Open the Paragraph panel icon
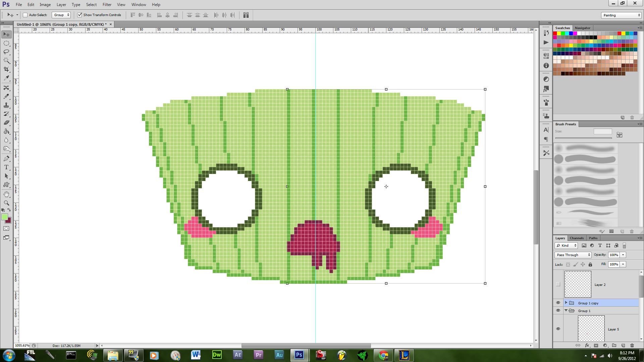Viewport: 644px width, 362px height. click(546, 139)
